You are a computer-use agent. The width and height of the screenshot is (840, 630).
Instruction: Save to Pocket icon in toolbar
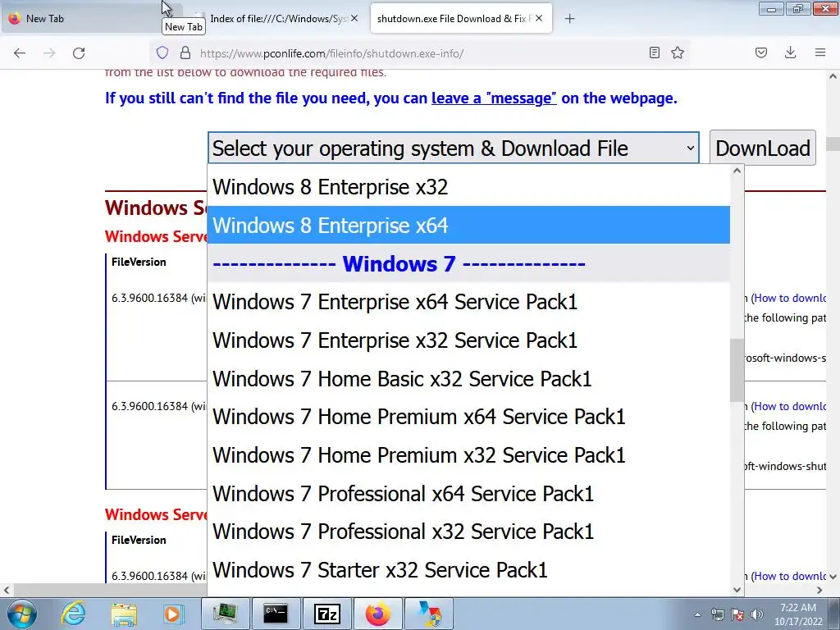(761, 52)
